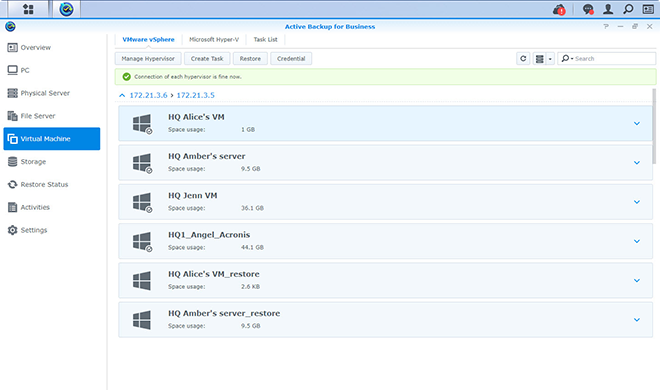This screenshot has width=660, height=390.
Task: Open the help question mark icon
Action: pyautogui.click(x=606, y=26)
